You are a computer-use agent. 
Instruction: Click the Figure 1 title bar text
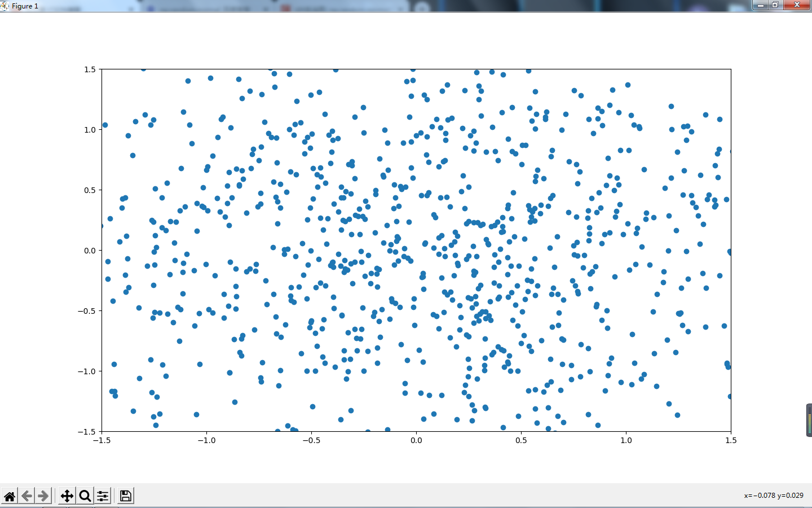pyautogui.click(x=25, y=6)
